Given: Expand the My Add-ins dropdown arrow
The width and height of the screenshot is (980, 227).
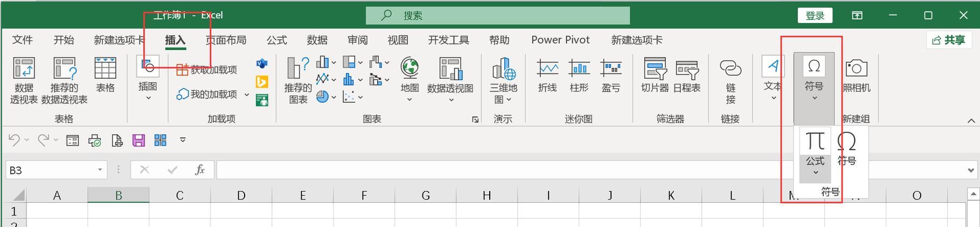Looking at the screenshot, I should coord(247,95).
